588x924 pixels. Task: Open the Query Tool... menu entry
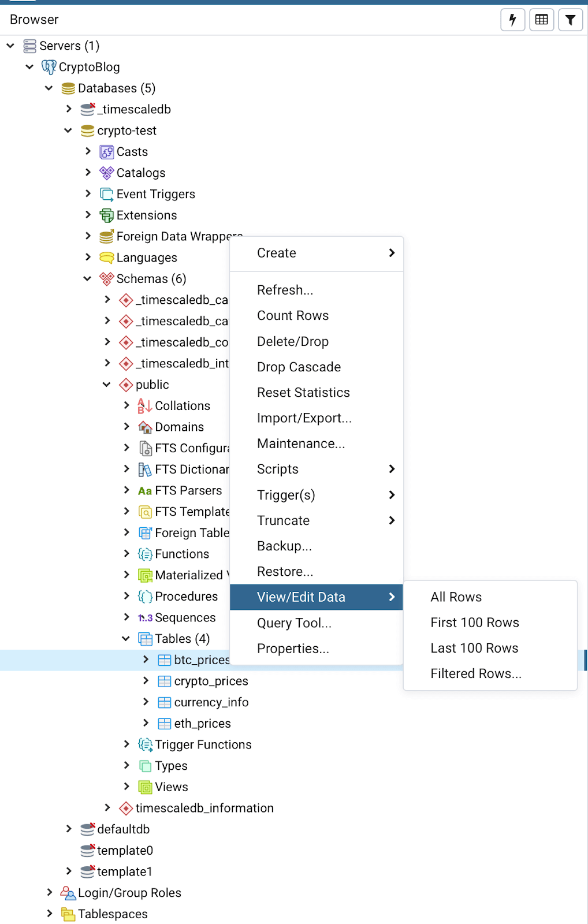[x=294, y=623]
